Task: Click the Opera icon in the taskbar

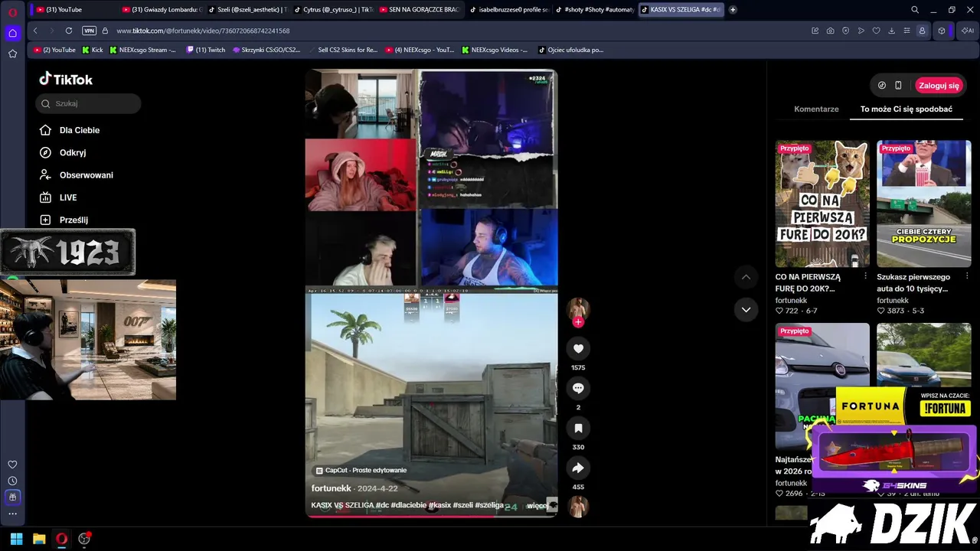Action: click(x=61, y=539)
